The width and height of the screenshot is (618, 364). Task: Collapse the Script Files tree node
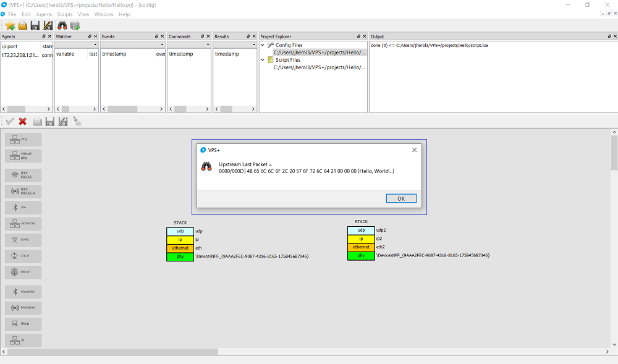[263, 60]
